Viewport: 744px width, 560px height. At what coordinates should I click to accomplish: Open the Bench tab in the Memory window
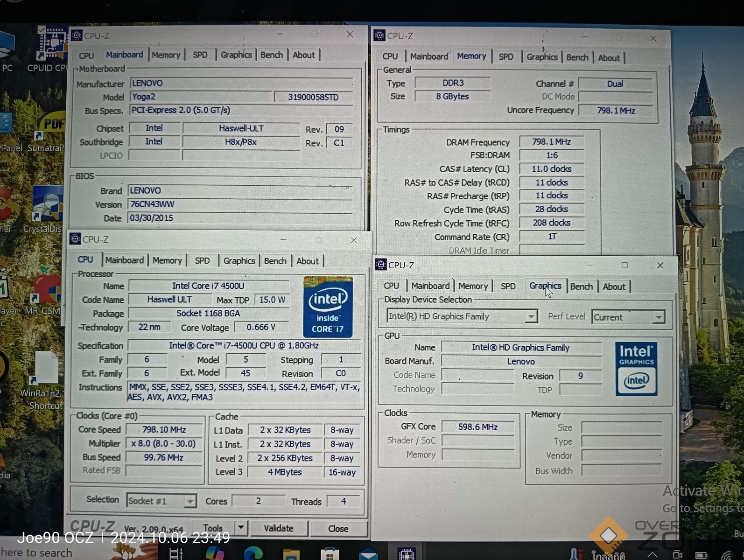tap(577, 57)
